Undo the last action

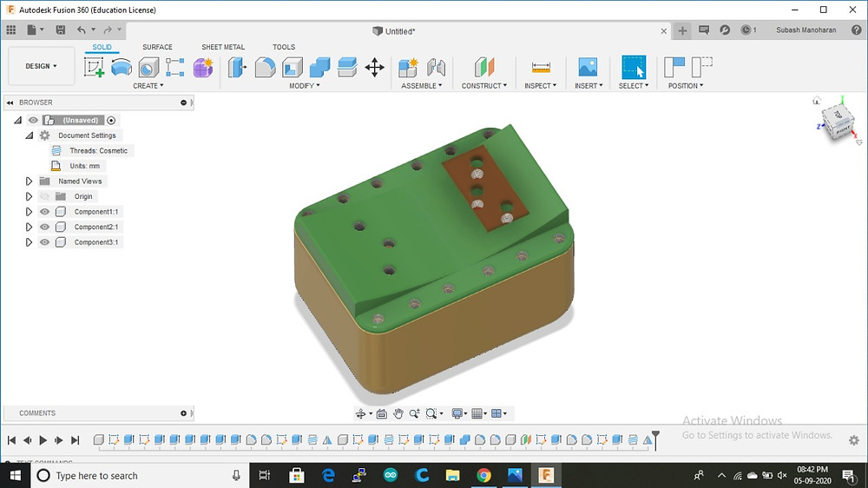tap(82, 30)
